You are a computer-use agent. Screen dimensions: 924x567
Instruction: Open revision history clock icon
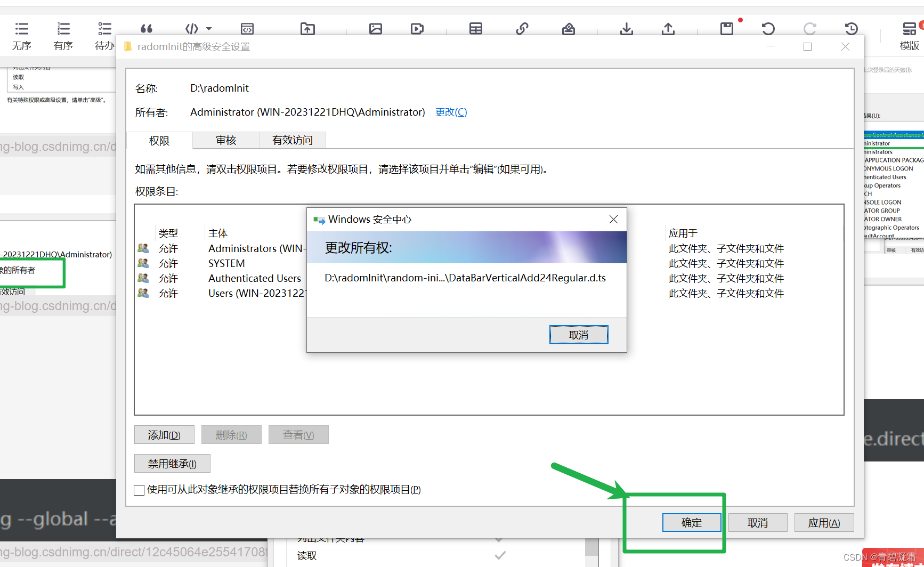(x=852, y=28)
